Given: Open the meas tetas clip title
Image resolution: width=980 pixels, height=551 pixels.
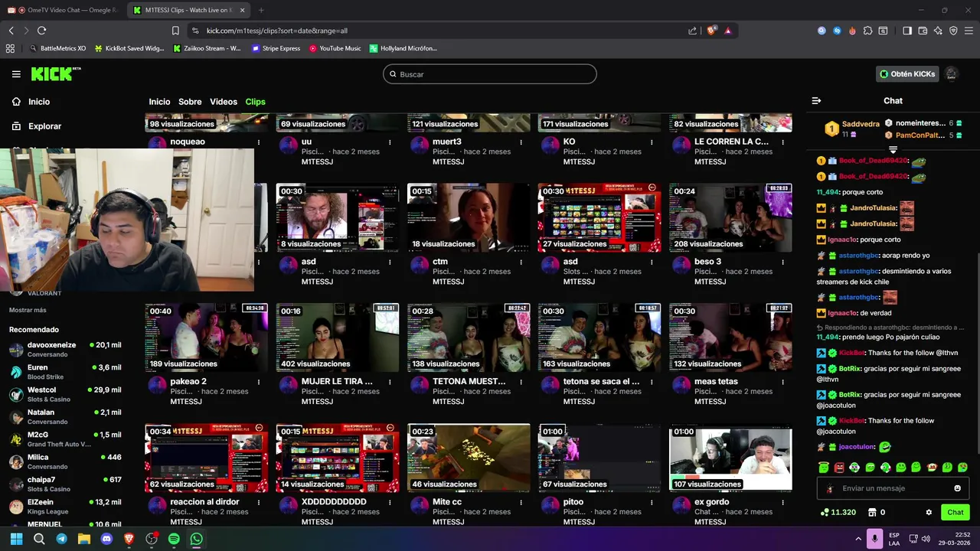Looking at the screenshot, I should coord(716,382).
